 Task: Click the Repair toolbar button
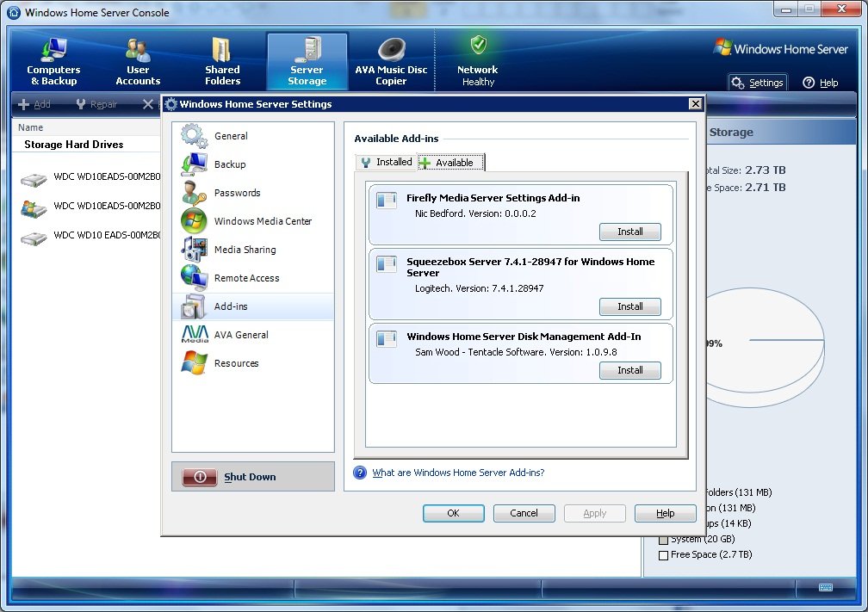pyautogui.click(x=96, y=104)
